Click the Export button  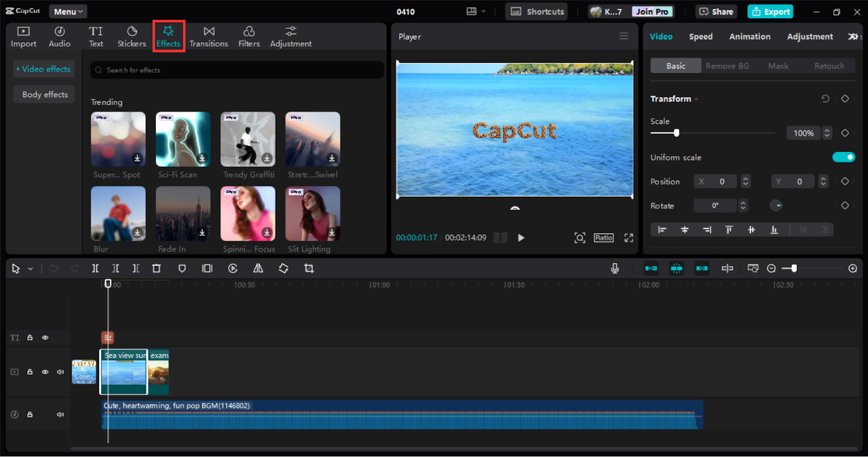(x=770, y=11)
